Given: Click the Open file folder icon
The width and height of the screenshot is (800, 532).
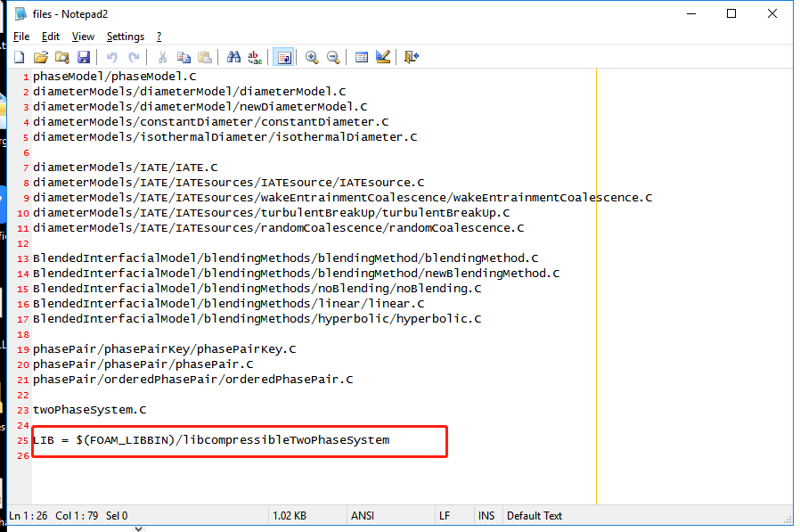Looking at the screenshot, I should (40, 57).
